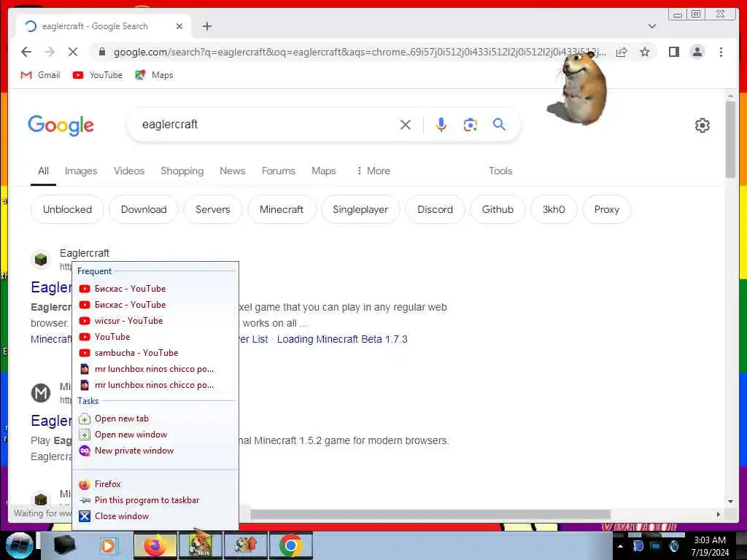Screen dimensions: 747x560
Task: Click the Google logo
Action: pos(61,125)
